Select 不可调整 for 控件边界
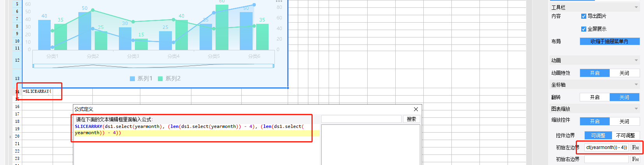 click(626, 135)
